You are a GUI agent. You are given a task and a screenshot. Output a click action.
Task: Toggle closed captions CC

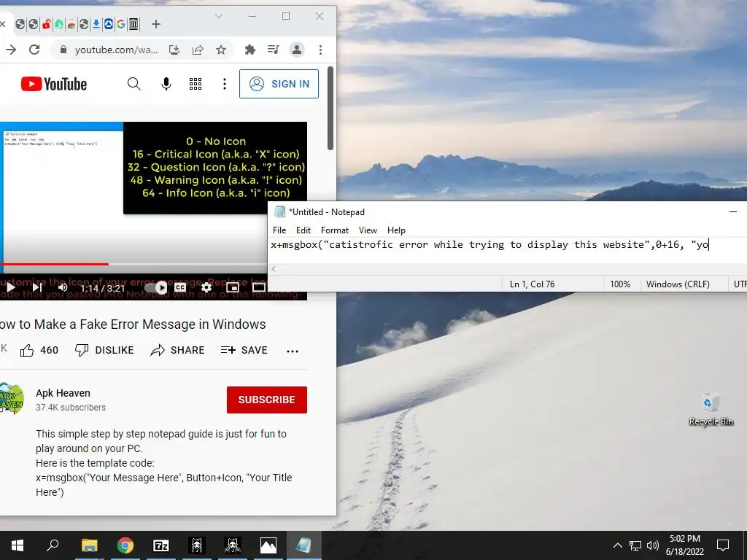180,287
